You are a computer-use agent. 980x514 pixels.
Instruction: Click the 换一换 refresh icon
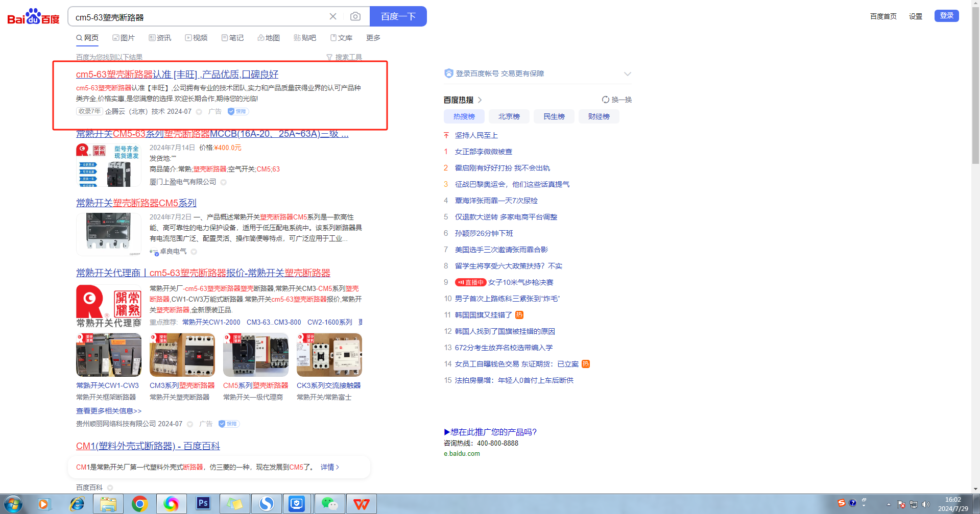pyautogui.click(x=606, y=100)
